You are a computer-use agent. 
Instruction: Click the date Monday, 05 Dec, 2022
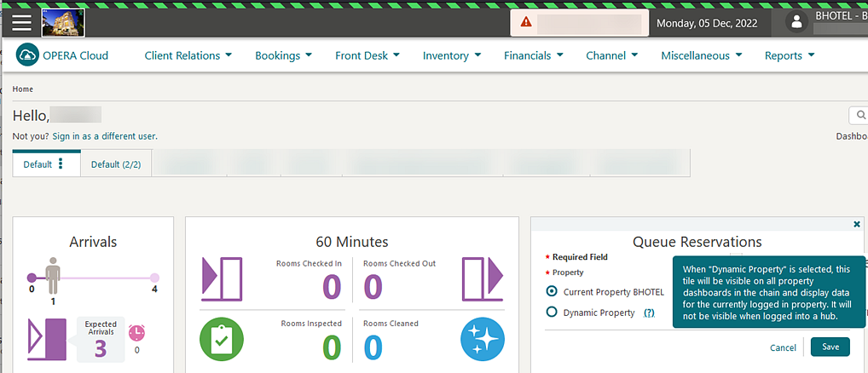click(x=706, y=23)
